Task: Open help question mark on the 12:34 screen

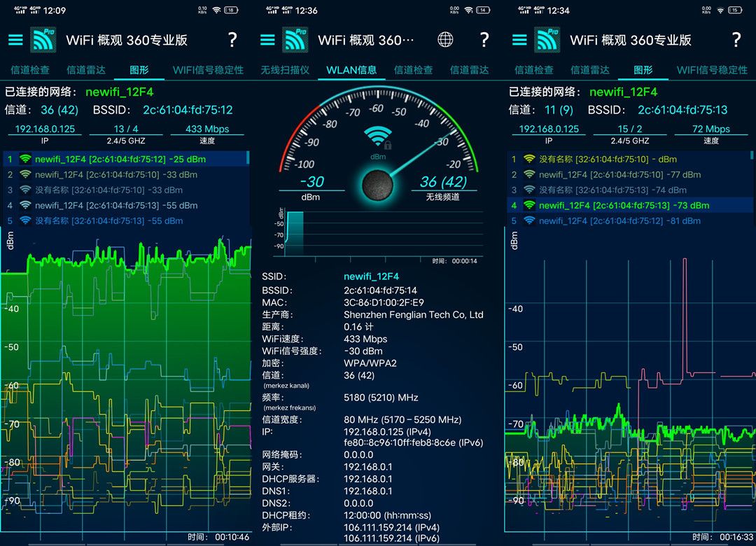Action: point(736,40)
